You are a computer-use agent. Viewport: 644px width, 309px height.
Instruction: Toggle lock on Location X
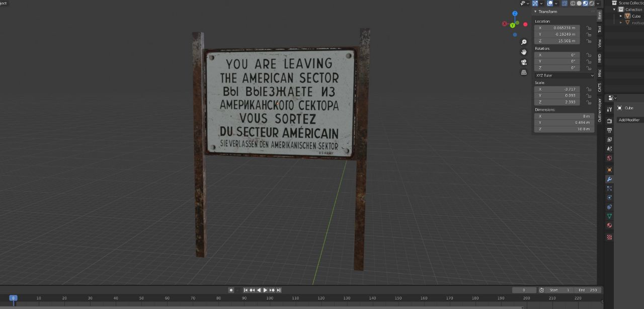point(589,28)
